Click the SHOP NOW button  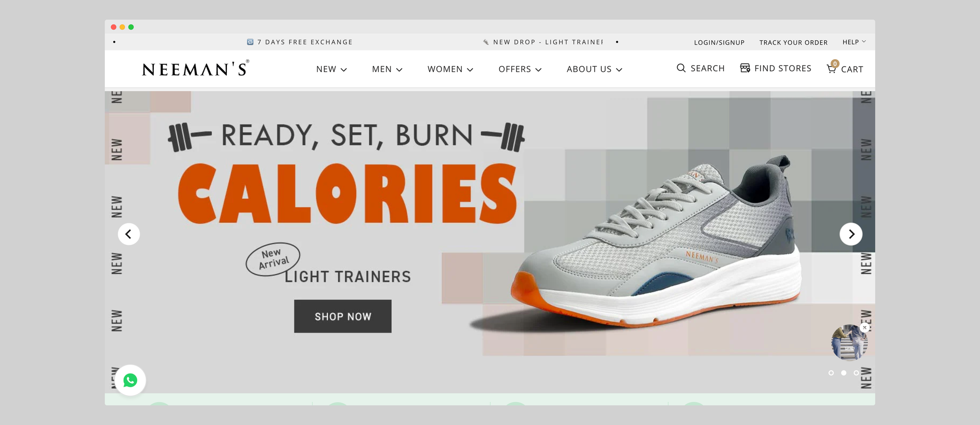click(343, 316)
